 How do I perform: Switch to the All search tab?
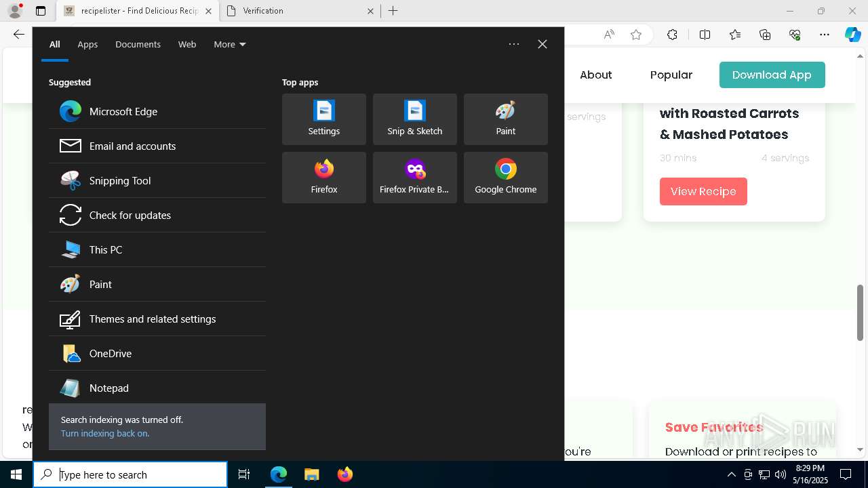coord(55,44)
